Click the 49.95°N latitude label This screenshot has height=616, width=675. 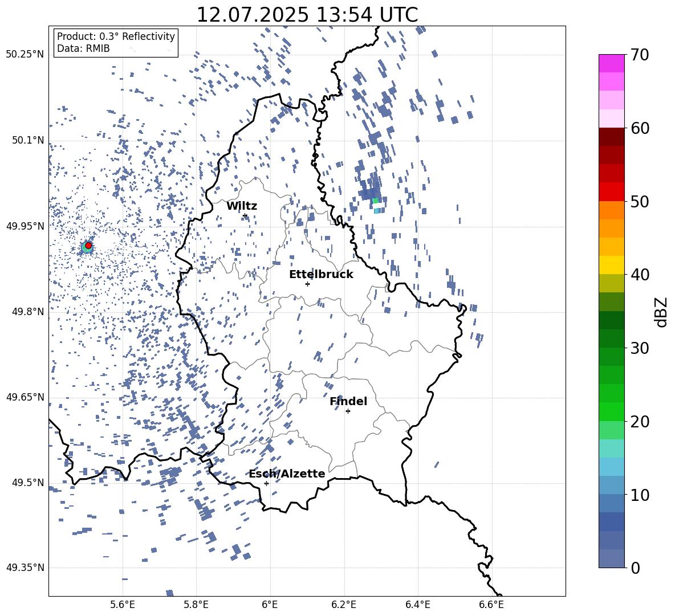point(25,226)
